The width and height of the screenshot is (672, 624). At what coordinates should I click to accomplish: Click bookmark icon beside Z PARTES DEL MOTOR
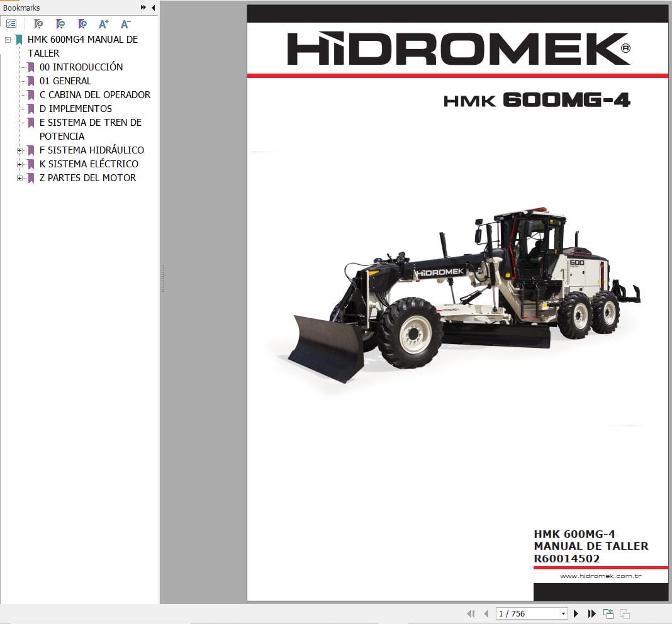point(31,178)
